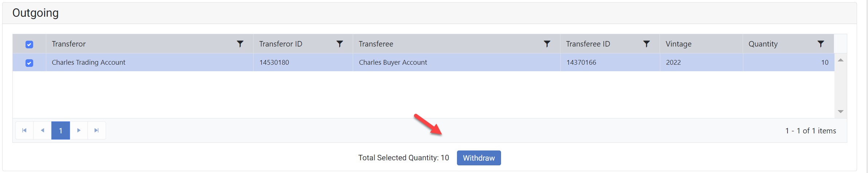Open the Transferee column filter
This screenshot has width=868, height=173.
(547, 44)
